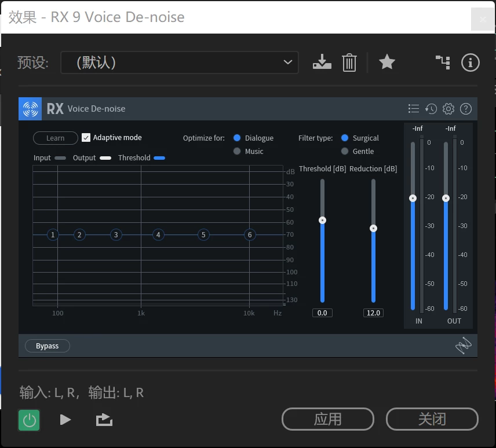Select threshold node 3 on the graph
Viewport: 496px width, 448px height.
(x=116, y=235)
